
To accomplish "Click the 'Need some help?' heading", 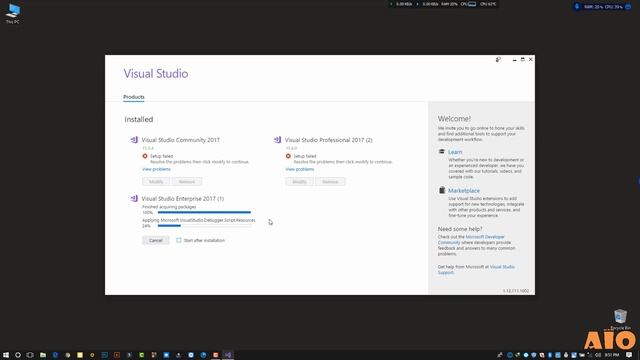I will 460,229.
